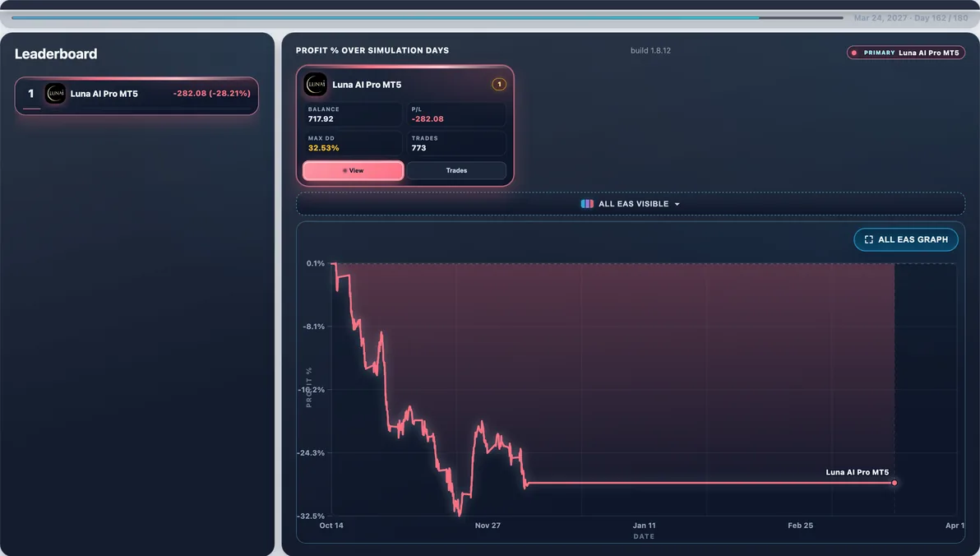Click the Feb 25 date axis label

800,526
